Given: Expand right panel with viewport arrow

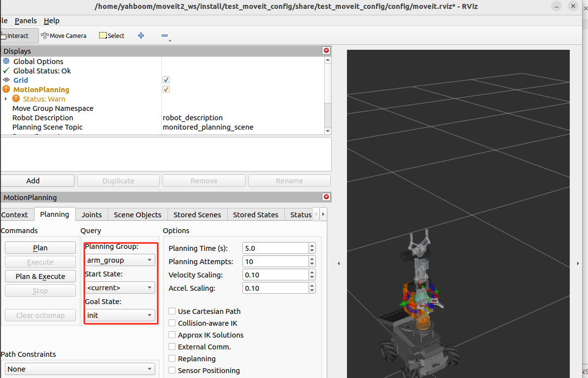Looking at the screenshot, I should (x=578, y=264).
